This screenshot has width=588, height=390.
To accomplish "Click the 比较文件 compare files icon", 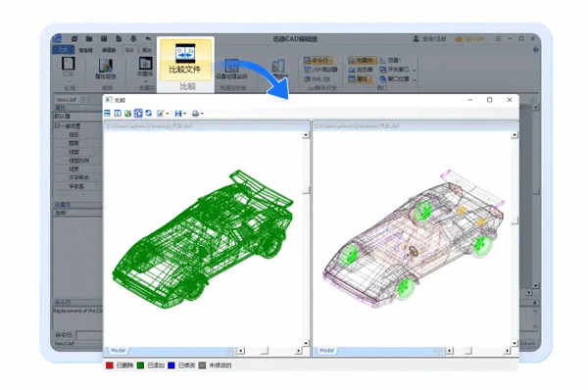I will (x=185, y=54).
